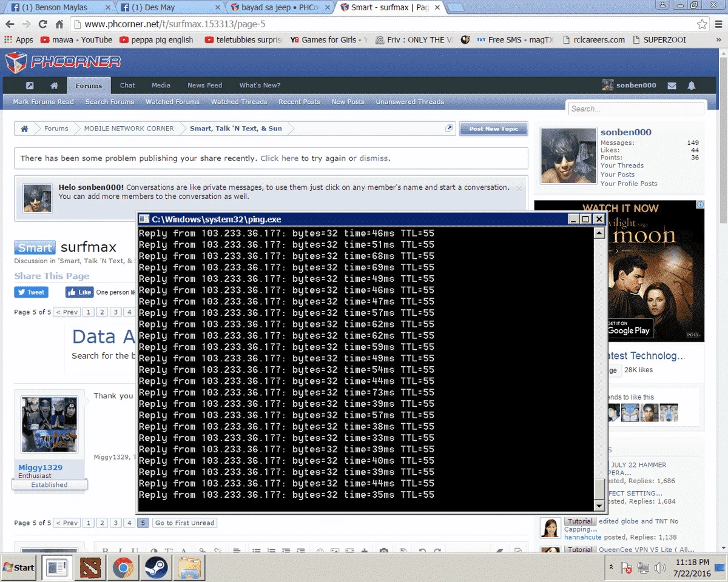
Task: Open the quick navigation icon in breadcrumb
Action: click(449, 129)
